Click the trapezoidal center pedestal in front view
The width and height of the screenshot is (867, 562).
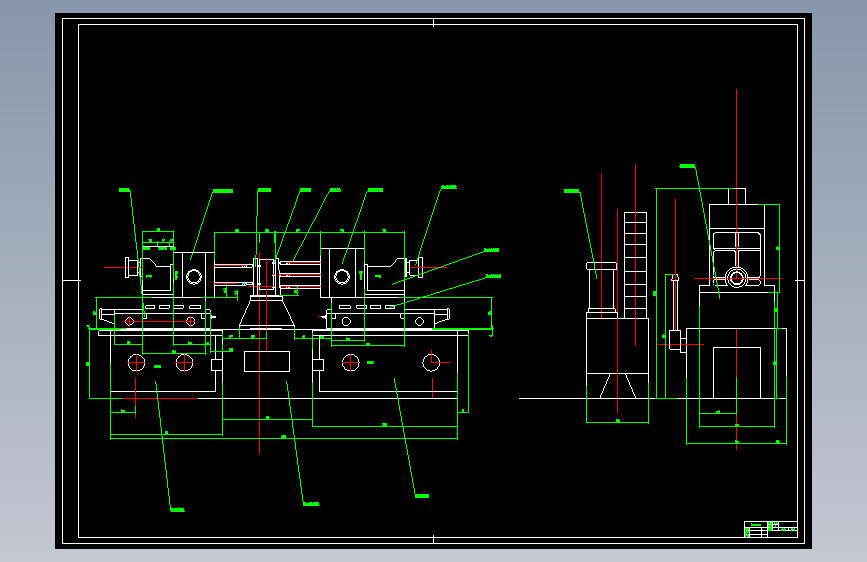click(267, 314)
